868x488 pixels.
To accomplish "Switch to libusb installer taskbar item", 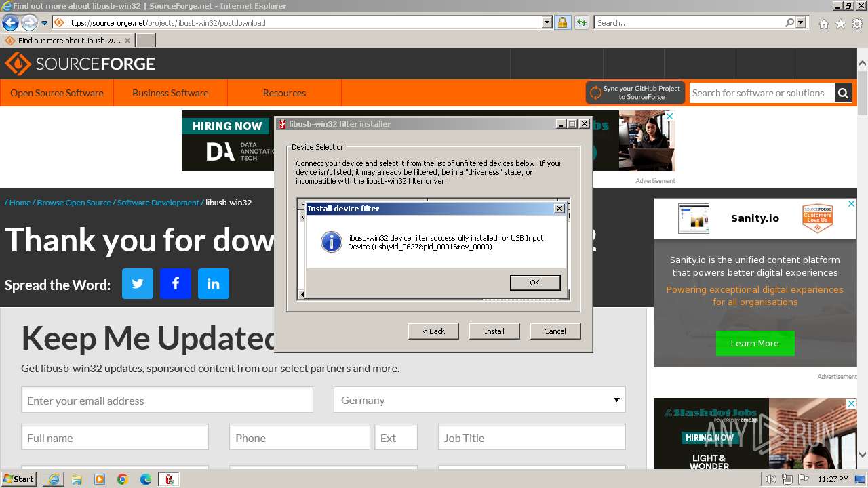I will pos(169,479).
